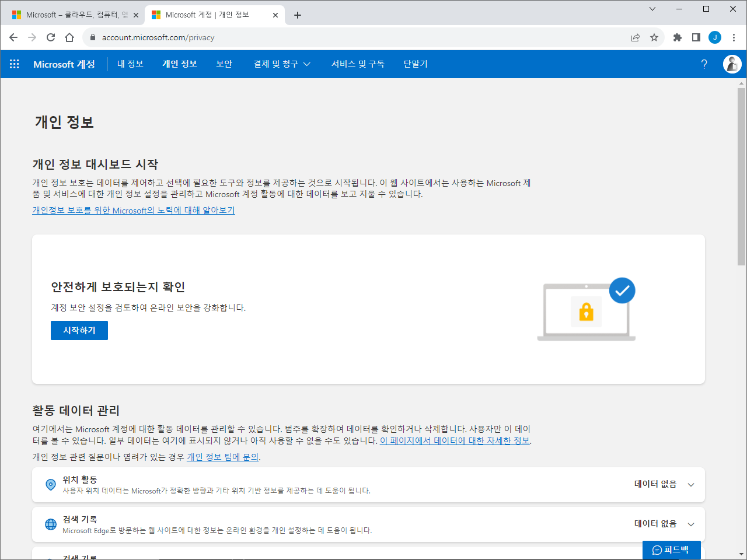The width and height of the screenshot is (747, 560).
Task: Open the 보안 navigation item
Action: (224, 64)
